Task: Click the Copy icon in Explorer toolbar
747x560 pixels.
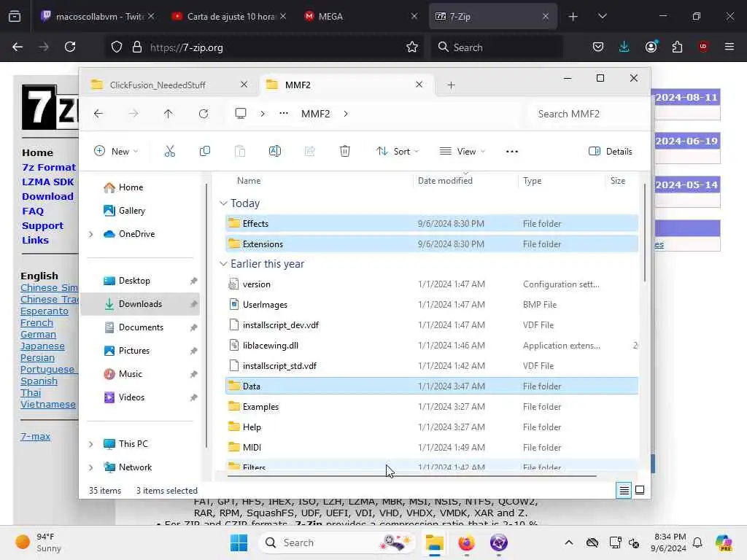Action: pyautogui.click(x=205, y=152)
